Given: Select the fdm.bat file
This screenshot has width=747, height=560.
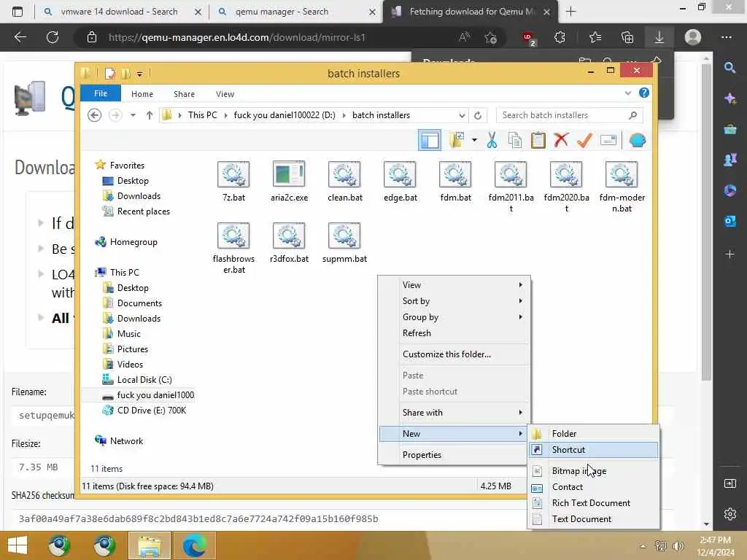Looking at the screenshot, I should [x=455, y=181].
